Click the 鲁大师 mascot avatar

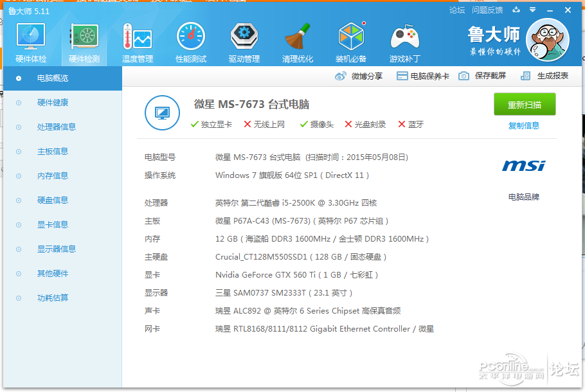tap(547, 40)
